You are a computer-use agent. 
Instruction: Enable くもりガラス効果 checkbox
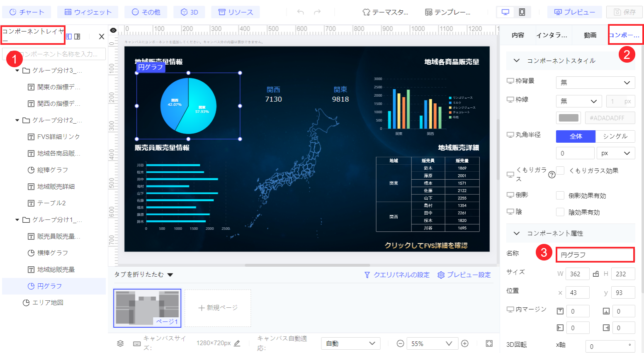(x=560, y=170)
